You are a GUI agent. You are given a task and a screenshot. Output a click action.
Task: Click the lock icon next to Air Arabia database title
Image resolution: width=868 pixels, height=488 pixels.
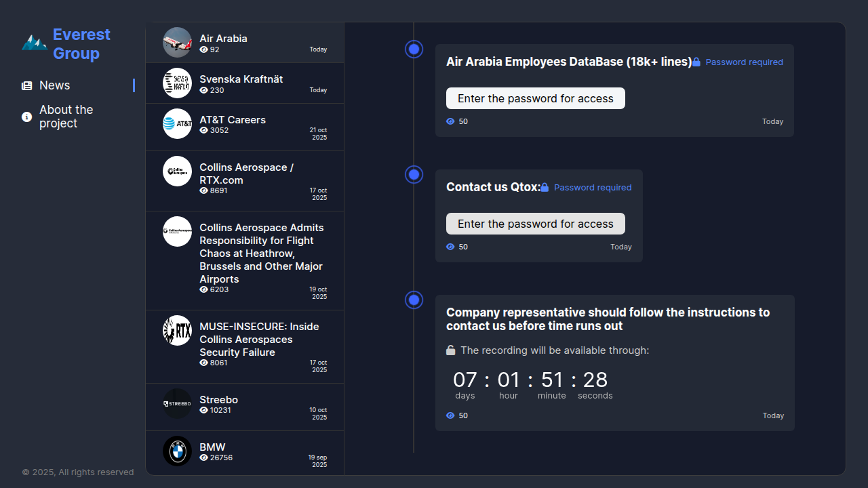696,62
